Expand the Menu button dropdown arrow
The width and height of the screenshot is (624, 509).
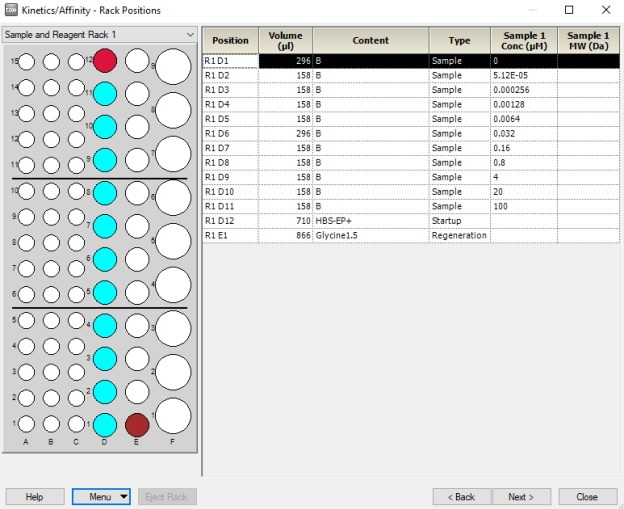(123, 496)
